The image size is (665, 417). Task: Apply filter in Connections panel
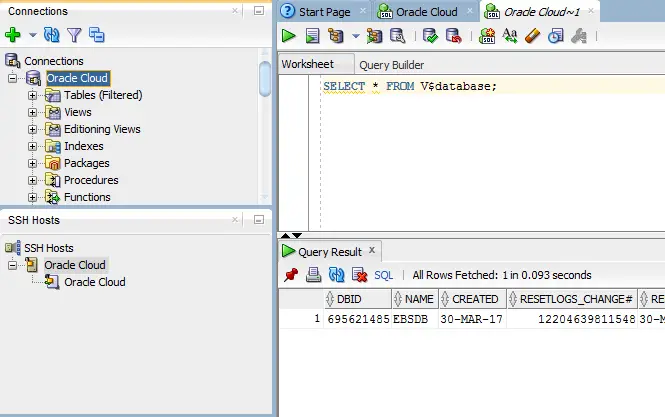tap(74, 35)
